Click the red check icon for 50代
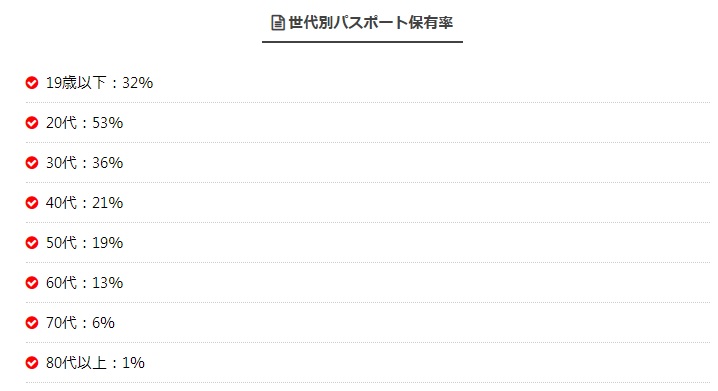Screen dimensions: 718x391 click(x=32, y=243)
